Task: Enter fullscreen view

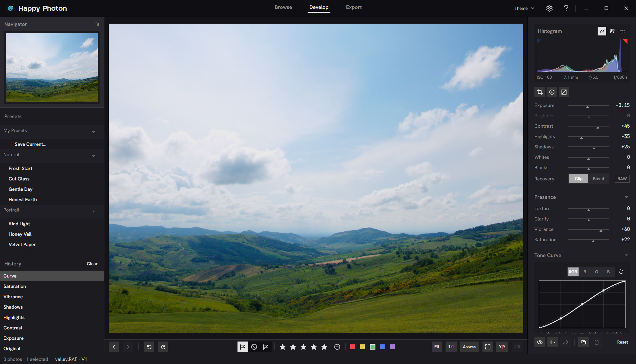Action: click(488, 347)
